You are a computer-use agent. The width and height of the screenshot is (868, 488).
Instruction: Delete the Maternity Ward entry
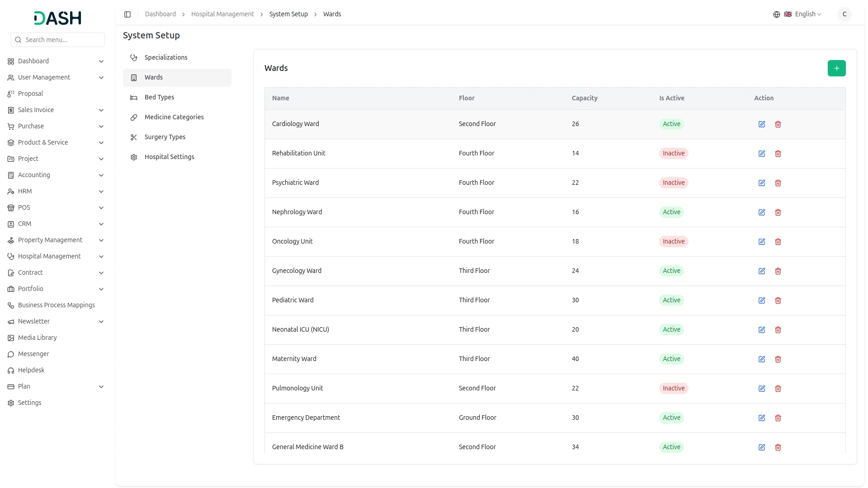pyautogui.click(x=778, y=359)
